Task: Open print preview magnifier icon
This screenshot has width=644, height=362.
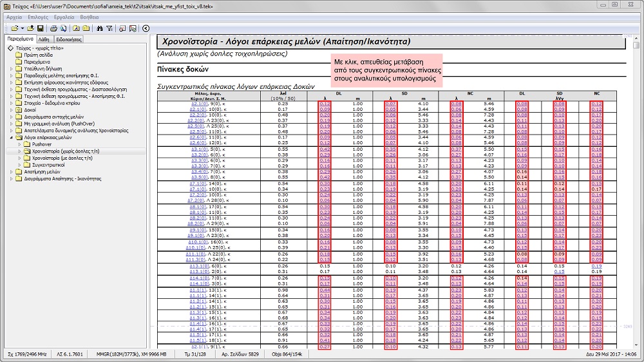Action: pyautogui.click(x=63, y=28)
